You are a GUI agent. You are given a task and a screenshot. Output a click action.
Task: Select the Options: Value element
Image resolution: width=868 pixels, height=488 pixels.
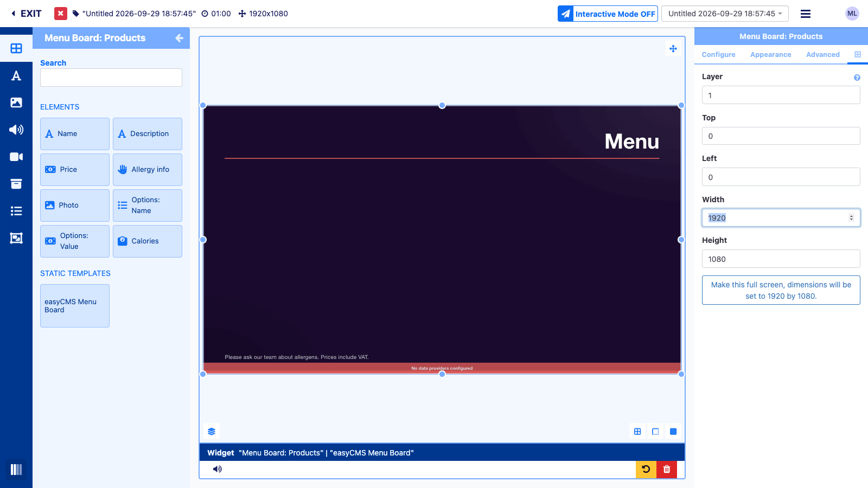[75, 241]
